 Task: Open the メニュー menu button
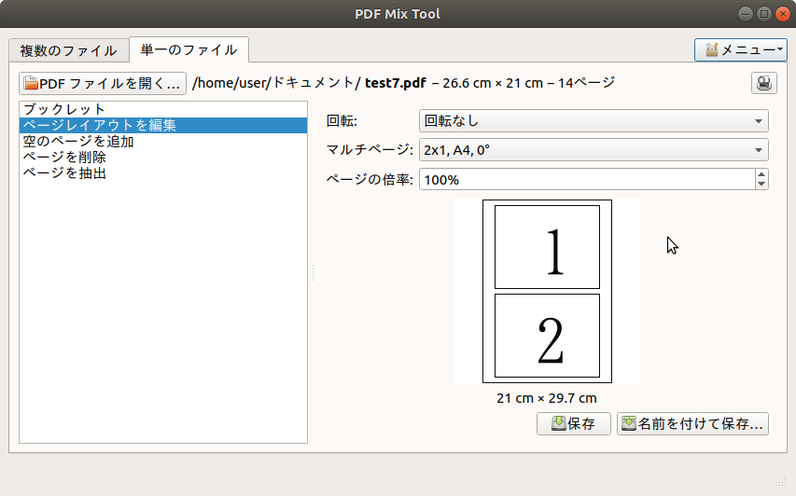[x=740, y=50]
